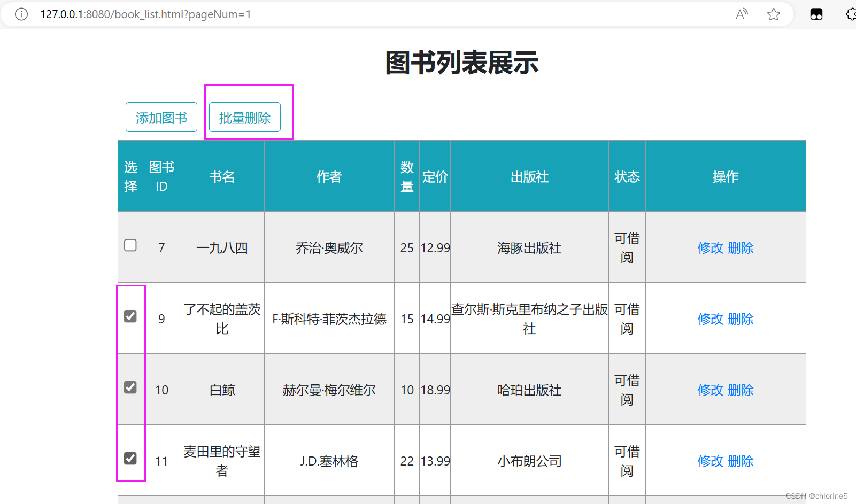Click the book title 白鲸
This screenshot has width=856, height=504.
click(x=222, y=390)
